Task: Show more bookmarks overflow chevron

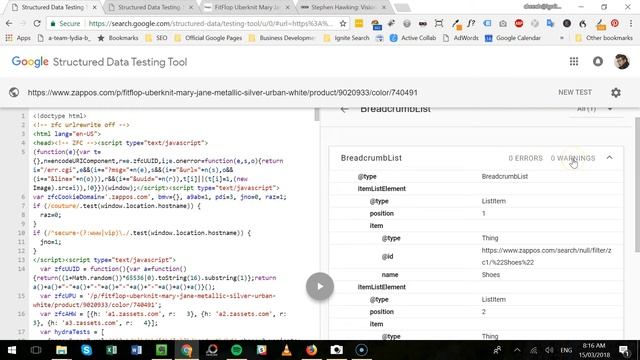Action: tap(562, 38)
